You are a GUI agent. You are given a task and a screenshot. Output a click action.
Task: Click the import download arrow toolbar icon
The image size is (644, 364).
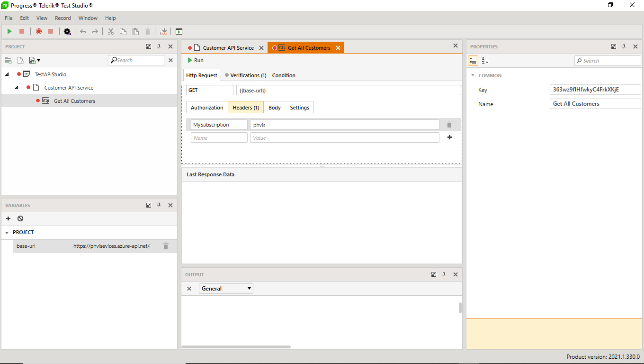[164, 31]
